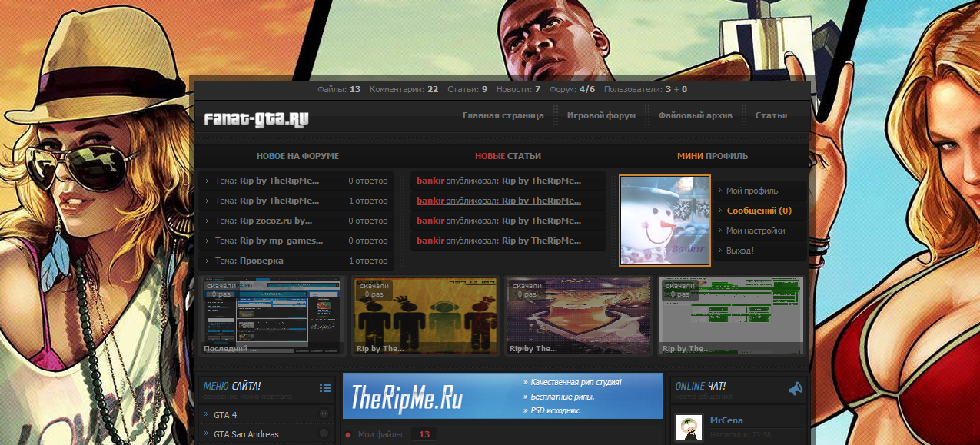Open the yellow silhouettes Rip by The... thumbnail
The width and height of the screenshot is (980, 445).
point(426,316)
